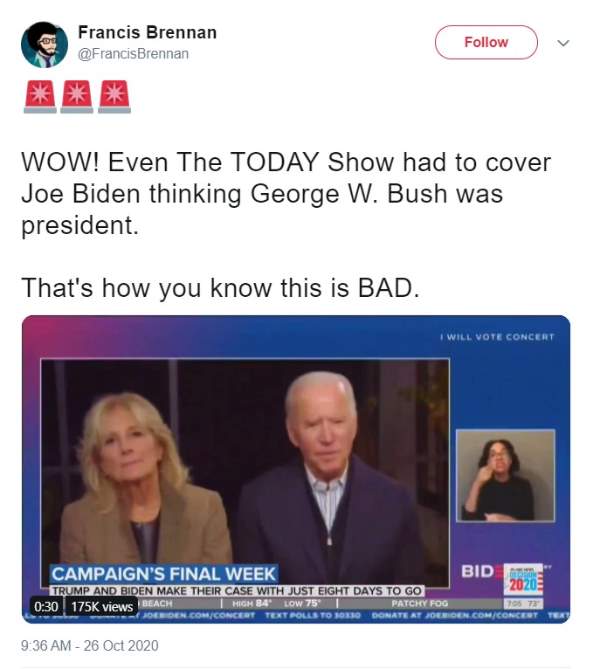Screen dimensions: 600x669
Task: Click Francis Brennan's profile avatar
Action: 44,44
